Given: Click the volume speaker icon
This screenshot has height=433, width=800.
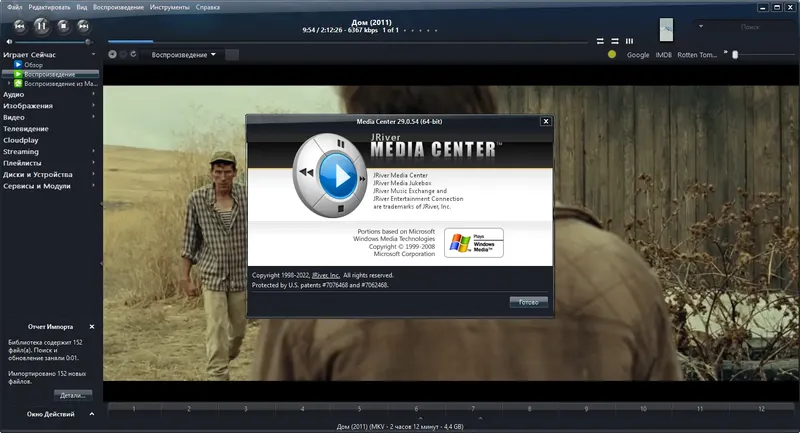Looking at the screenshot, I should click(9, 42).
